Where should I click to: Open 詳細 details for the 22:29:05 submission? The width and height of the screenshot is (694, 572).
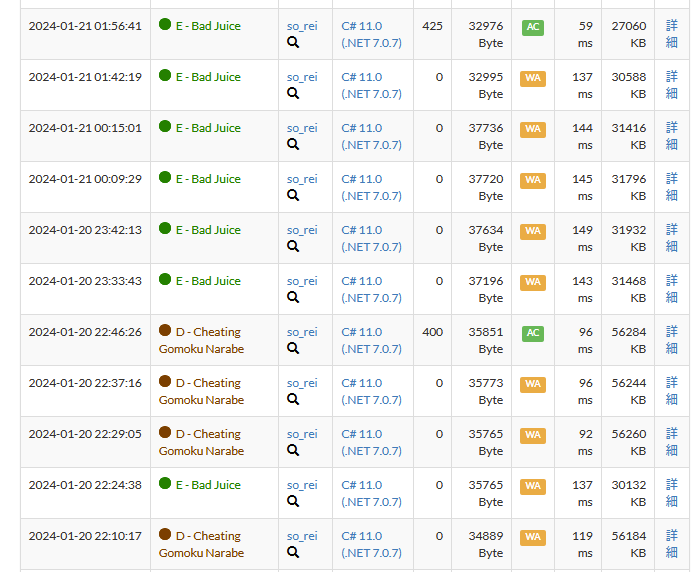pos(672,442)
